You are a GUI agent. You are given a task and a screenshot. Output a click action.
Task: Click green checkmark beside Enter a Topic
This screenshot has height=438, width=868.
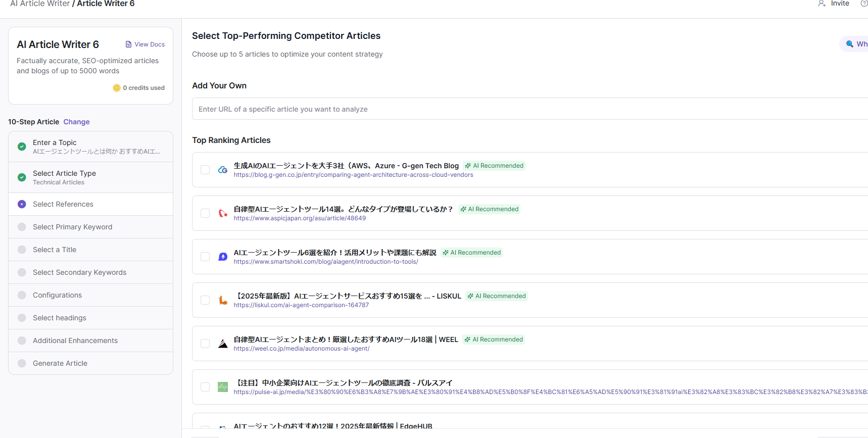point(22,147)
